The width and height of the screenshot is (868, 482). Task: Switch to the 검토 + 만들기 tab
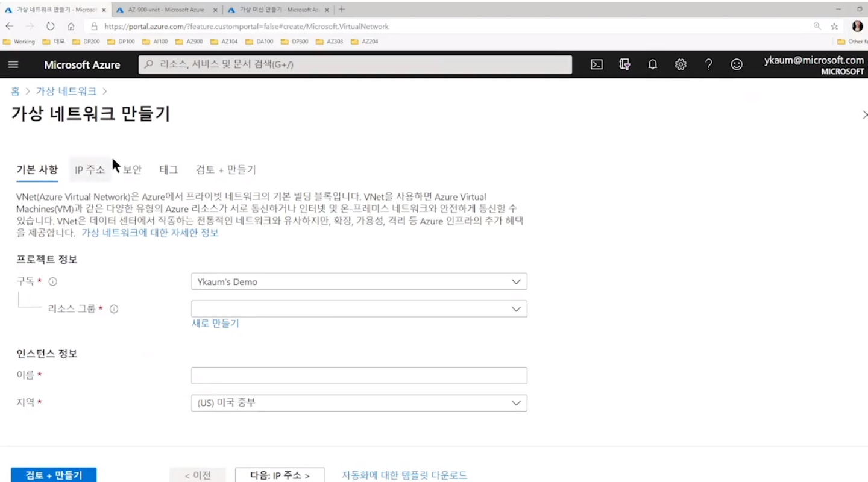pyautogui.click(x=226, y=170)
